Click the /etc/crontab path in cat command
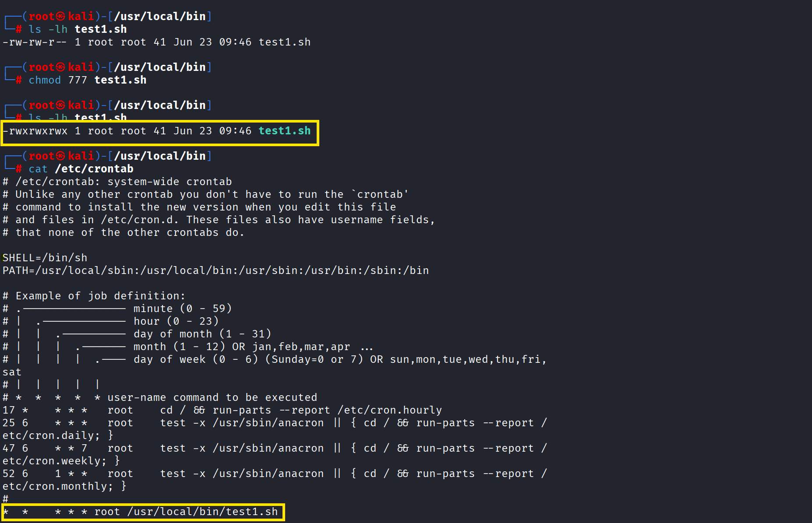This screenshot has height=523, width=812. tap(94, 169)
